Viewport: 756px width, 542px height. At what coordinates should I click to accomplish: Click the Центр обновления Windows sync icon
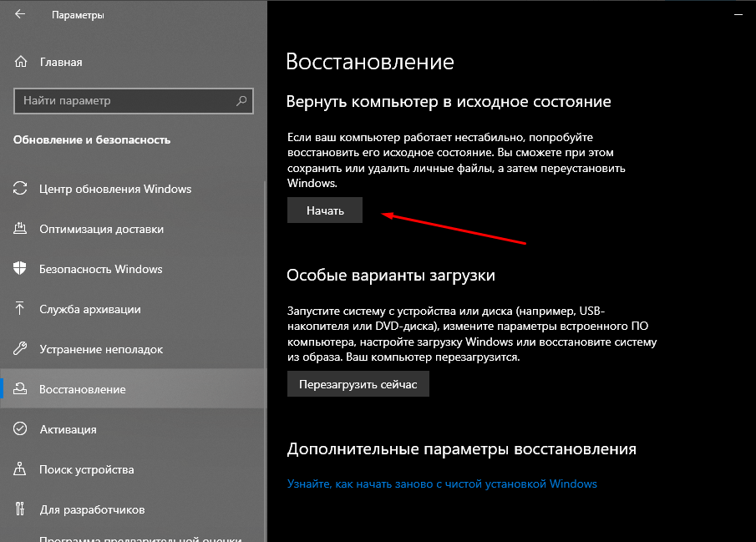tap(21, 189)
